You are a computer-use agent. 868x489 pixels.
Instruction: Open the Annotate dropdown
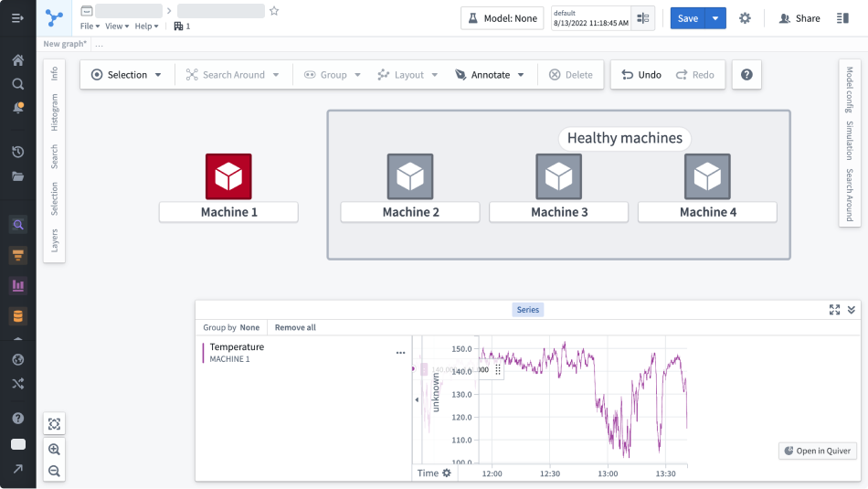click(490, 75)
